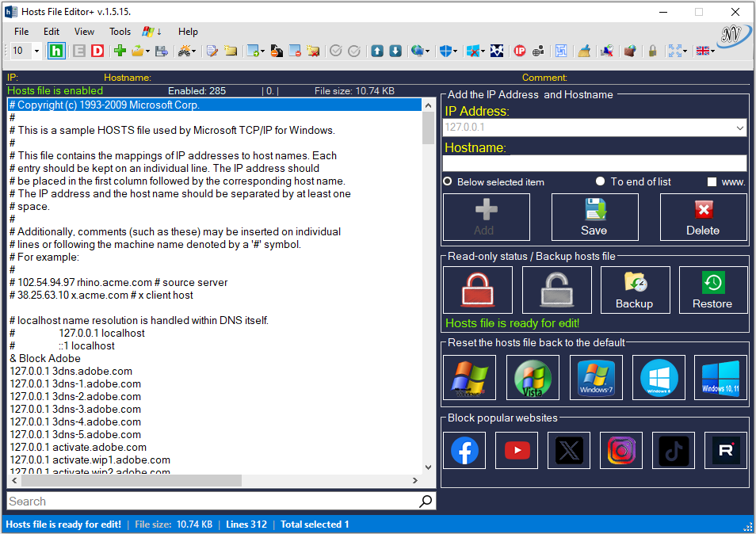Viewport: 756px width, 534px height.
Task: Toggle the 'www.' checkbox
Action: point(712,181)
